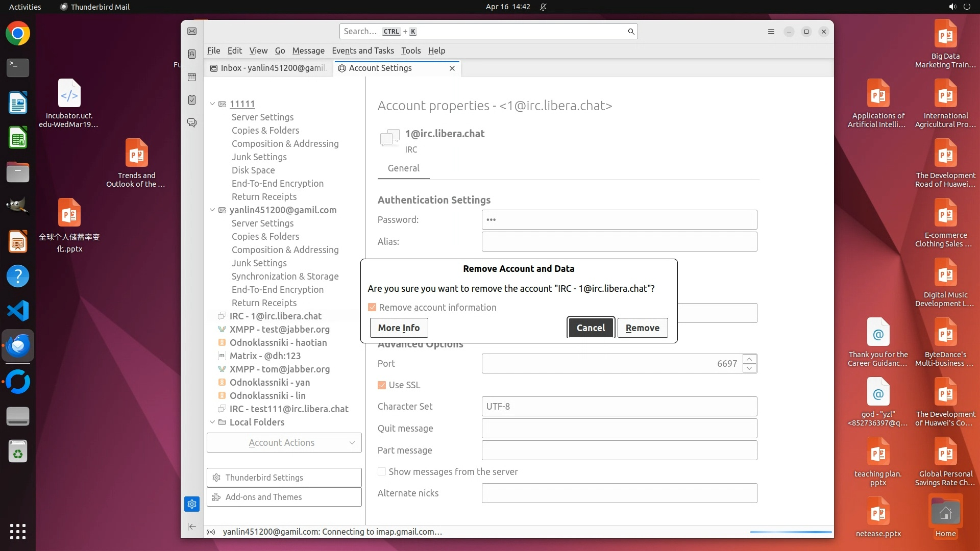
Task: Click the Settings gear in the sidebar
Action: 192,504
